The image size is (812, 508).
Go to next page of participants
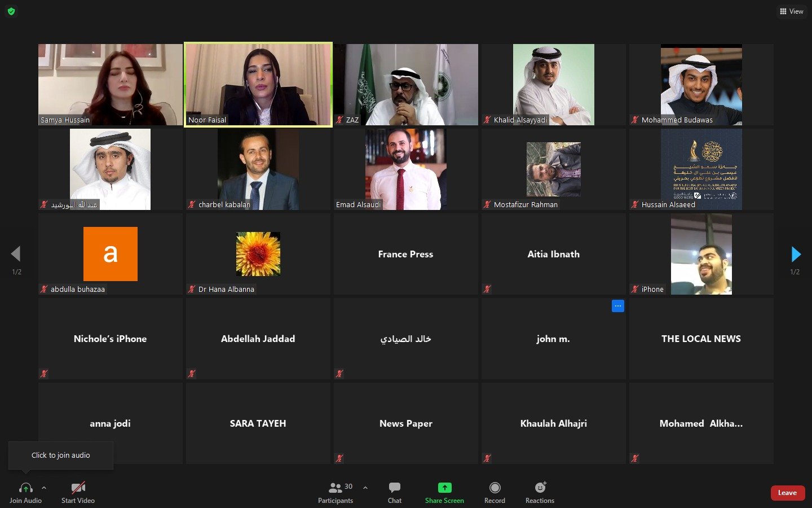click(x=796, y=254)
